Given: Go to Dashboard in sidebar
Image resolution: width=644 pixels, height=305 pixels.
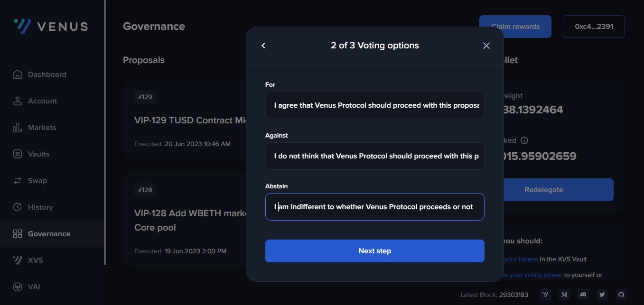Looking at the screenshot, I should (x=47, y=74).
